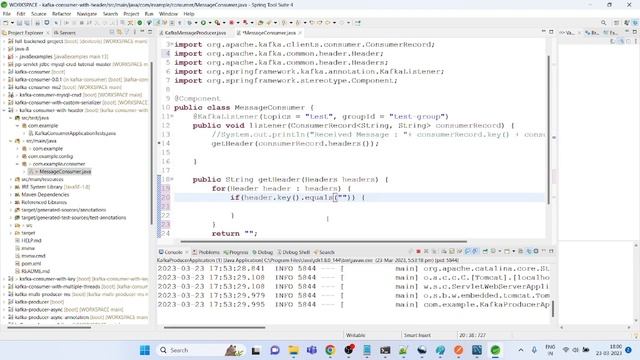Open the Edit menu
Screen dimensions: 640x360
21,14
